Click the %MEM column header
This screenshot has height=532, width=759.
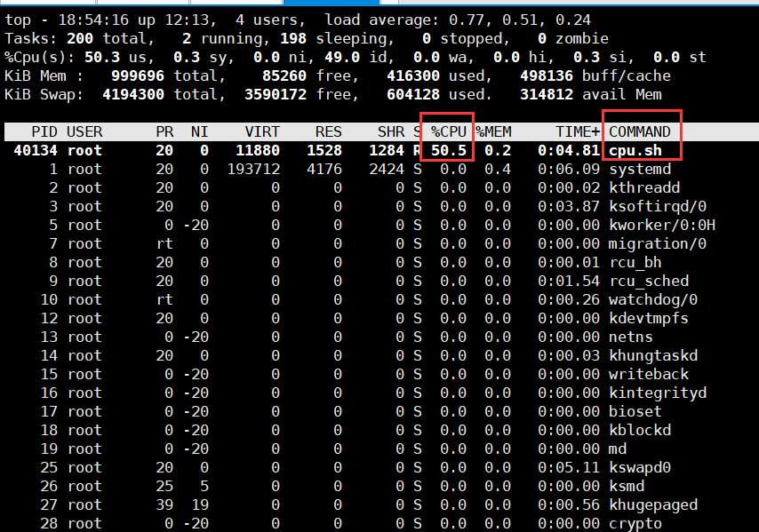tap(493, 131)
